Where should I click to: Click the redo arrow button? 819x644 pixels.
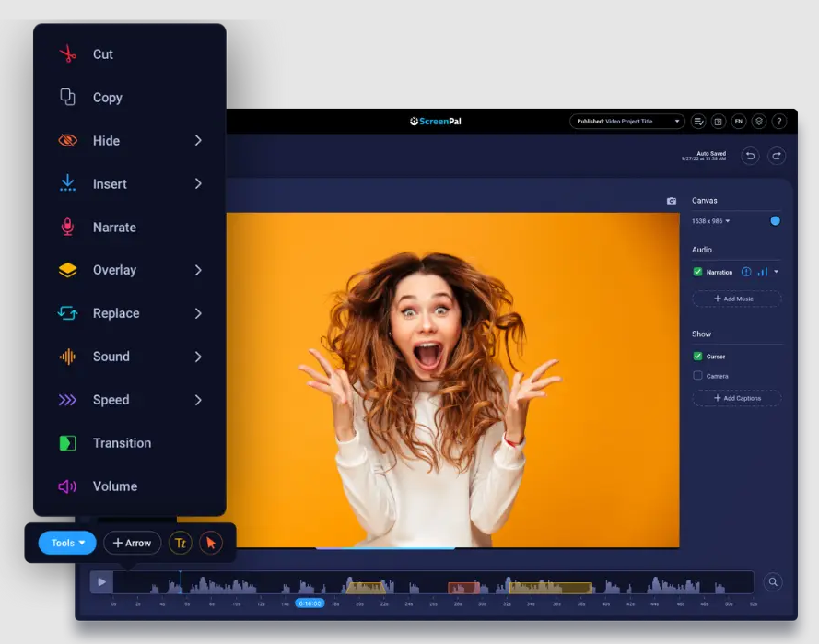[778, 156]
